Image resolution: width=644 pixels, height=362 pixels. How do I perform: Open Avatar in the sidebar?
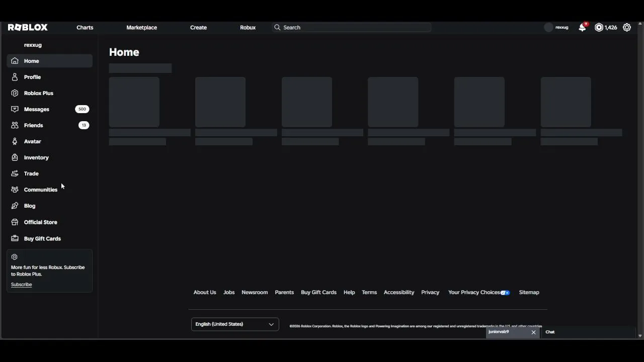coord(50,141)
